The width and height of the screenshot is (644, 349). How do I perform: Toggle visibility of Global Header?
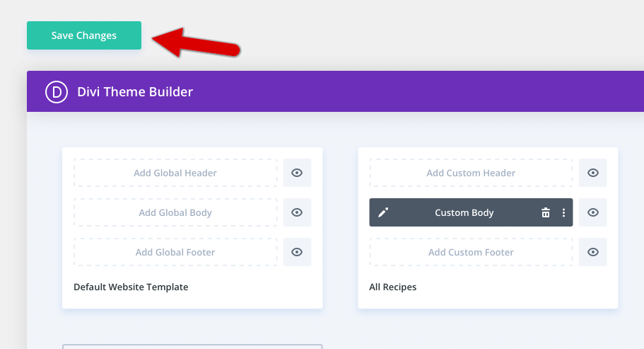click(297, 173)
